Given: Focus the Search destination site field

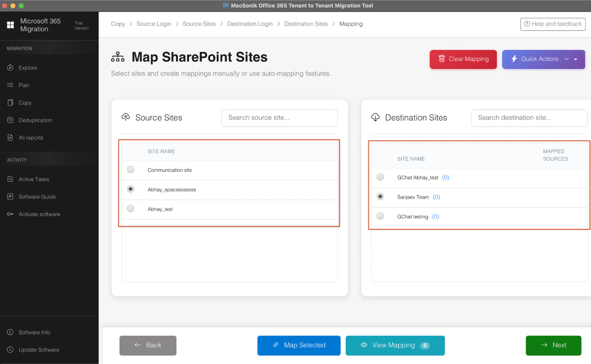Looking at the screenshot, I should pos(529,118).
